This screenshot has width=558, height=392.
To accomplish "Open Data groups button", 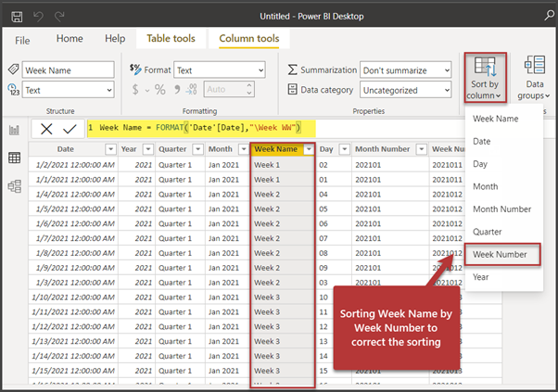I will [x=534, y=78].
